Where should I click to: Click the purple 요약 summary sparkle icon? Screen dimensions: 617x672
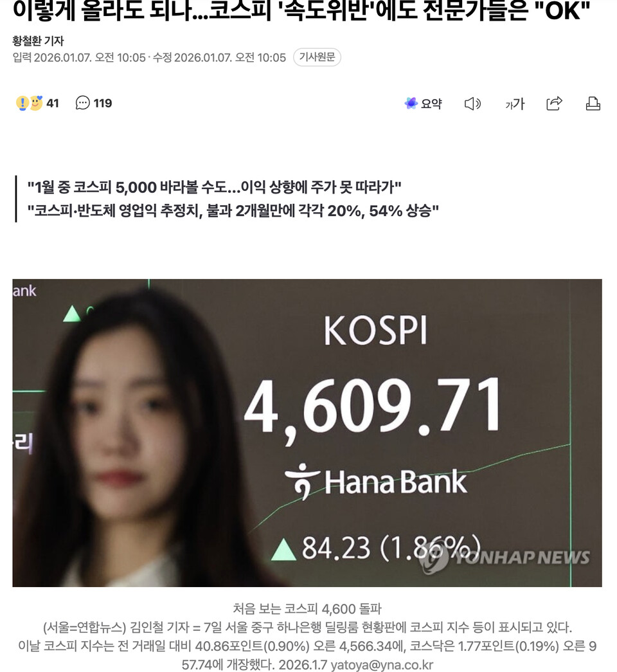point(411,104)
